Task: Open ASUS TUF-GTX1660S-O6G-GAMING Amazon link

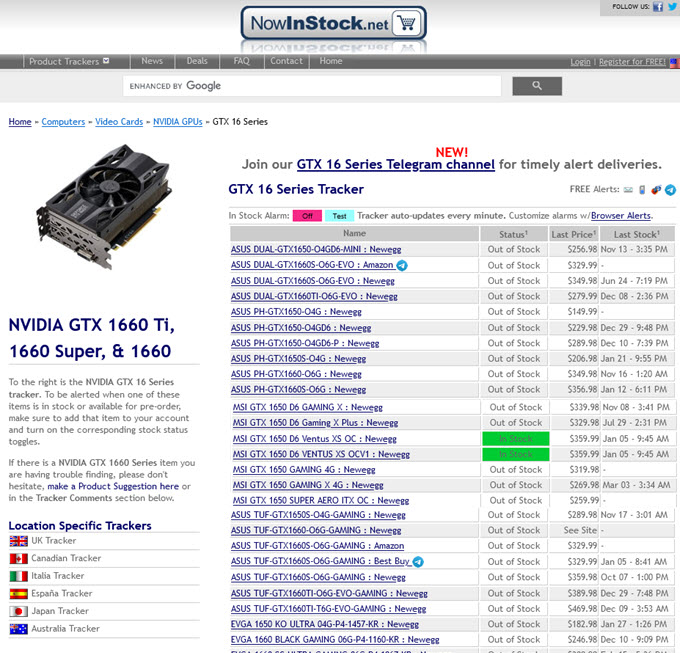Action: (317, 546)
